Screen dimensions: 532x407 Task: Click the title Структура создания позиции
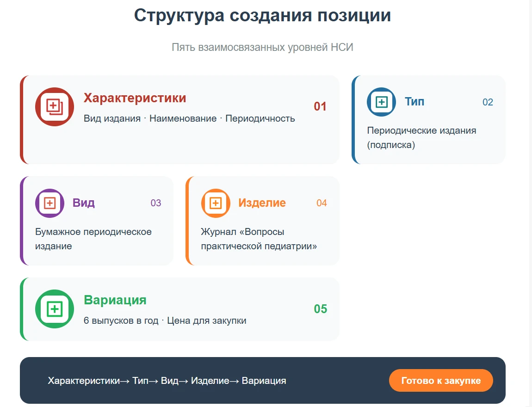click(x=263, y=16)
